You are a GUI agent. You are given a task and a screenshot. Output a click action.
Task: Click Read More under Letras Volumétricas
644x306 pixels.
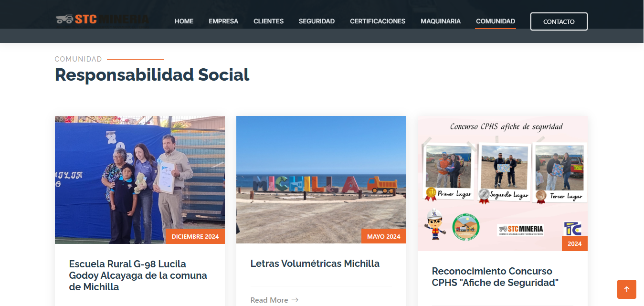pyautogui.click(x=274, y=300)
